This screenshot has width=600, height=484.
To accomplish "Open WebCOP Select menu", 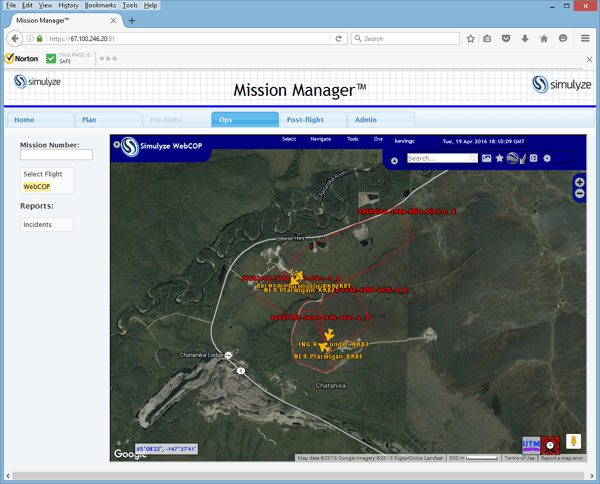I will [x=289, y=139].
